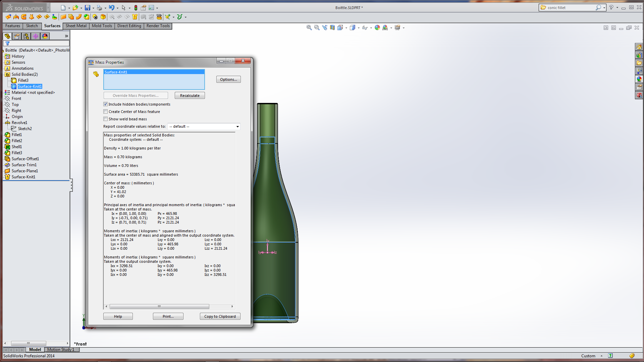The width and height of the screenshot is (644, 362).
Task: Open the Section View tool
Action: click(x=332, y=27)
